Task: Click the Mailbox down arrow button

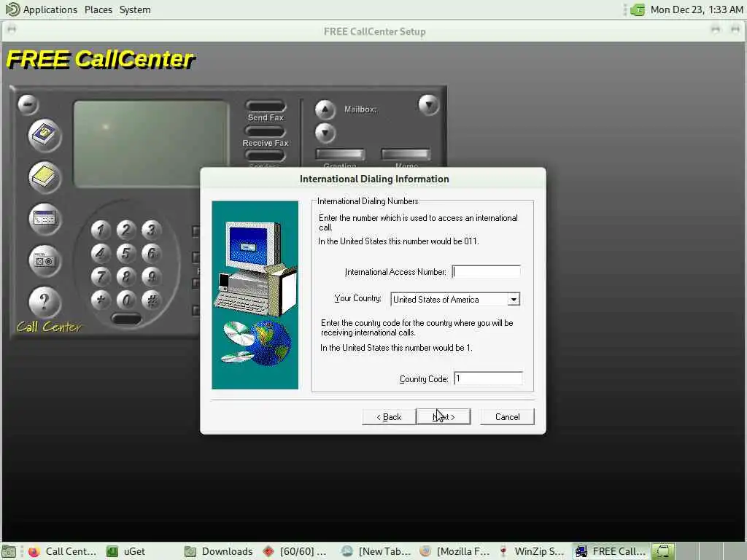Action: tap(325, 133)
